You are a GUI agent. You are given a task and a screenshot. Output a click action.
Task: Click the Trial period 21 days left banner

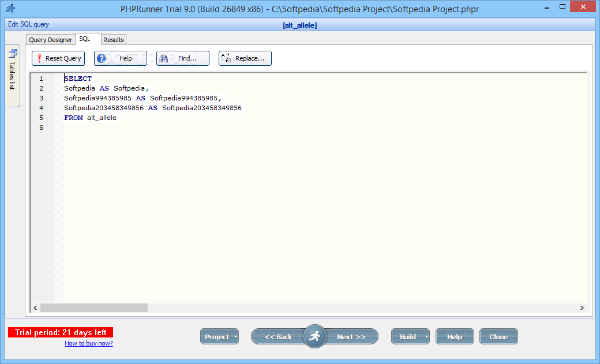pyautogui.click(x=61, y=332)
